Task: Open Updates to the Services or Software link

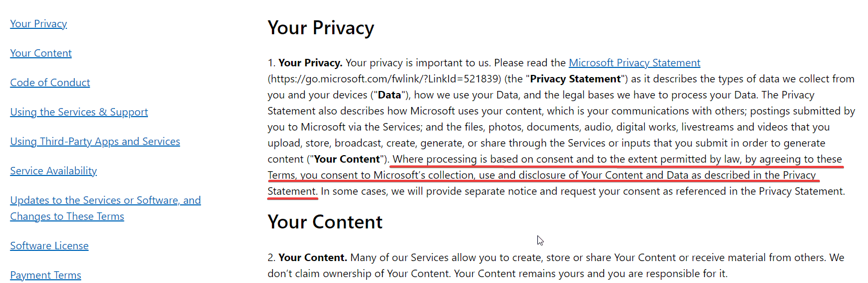Action: click(105, 200)
